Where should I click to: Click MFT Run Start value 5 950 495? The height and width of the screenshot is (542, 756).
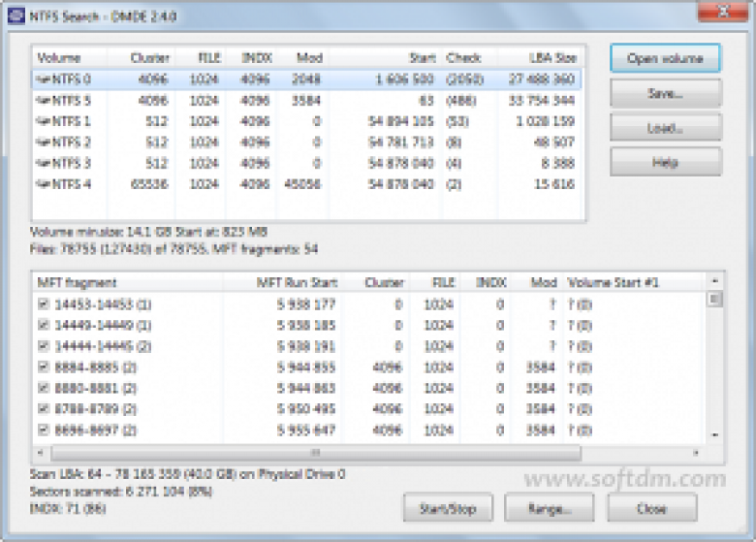(306, 409)
